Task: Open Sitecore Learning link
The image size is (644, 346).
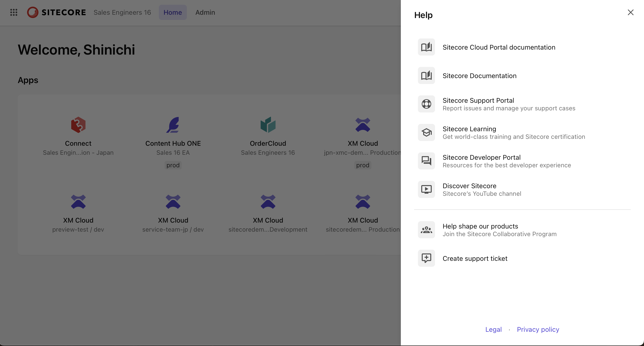Action: click(469, 129)
